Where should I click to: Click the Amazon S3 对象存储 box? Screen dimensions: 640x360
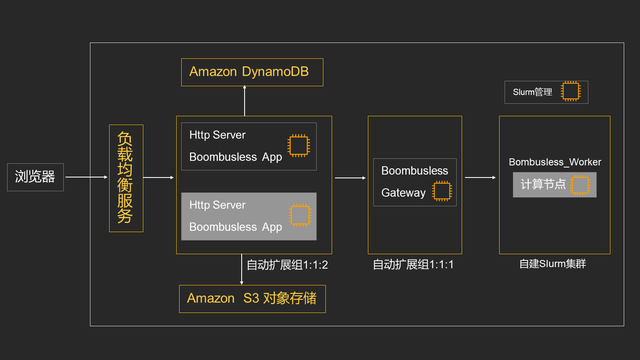pyautogui.click(x=252, y=299)
